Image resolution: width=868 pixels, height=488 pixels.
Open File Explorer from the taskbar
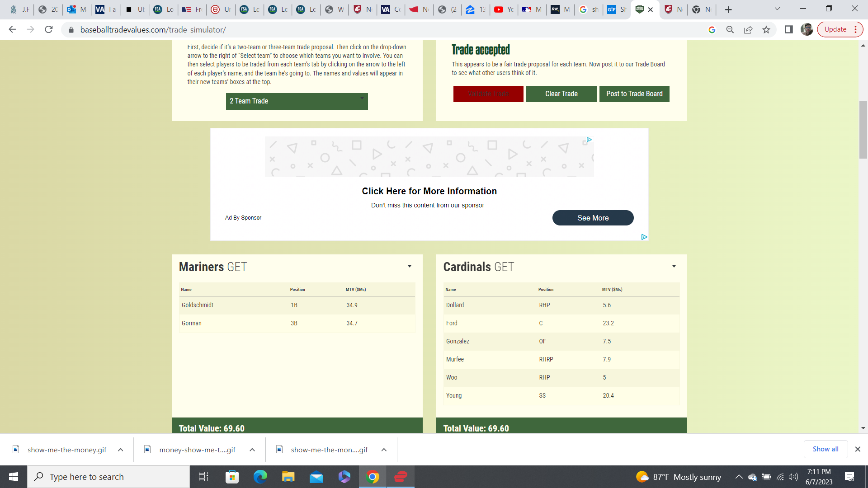point(288,477)
